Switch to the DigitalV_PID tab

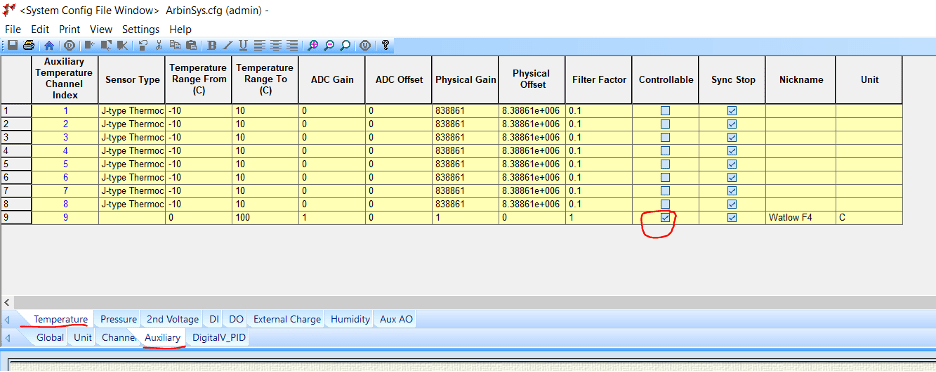tap(219, 338)
